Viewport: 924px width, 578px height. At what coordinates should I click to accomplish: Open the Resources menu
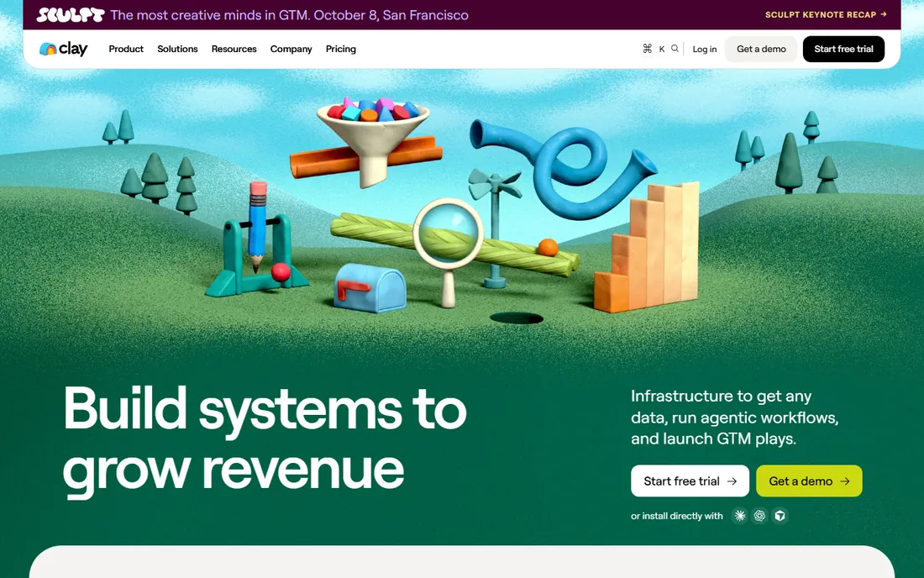click(234, 49)
